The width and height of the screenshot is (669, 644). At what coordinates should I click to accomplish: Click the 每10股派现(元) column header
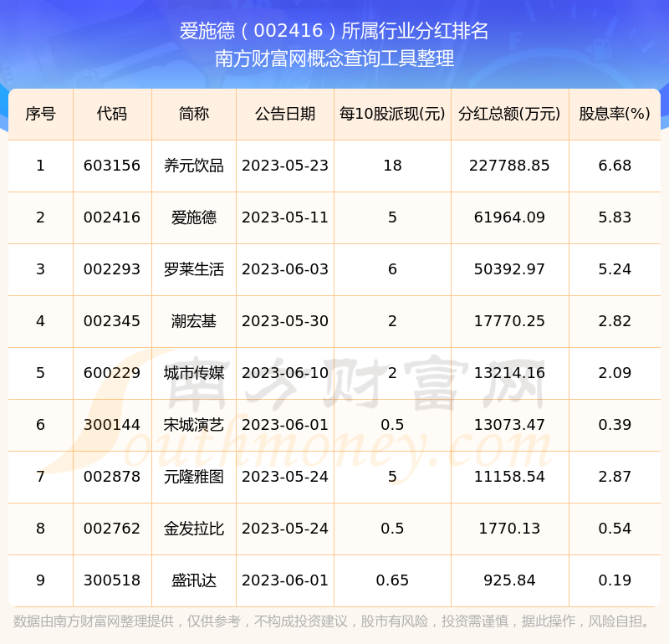[392, 114]
